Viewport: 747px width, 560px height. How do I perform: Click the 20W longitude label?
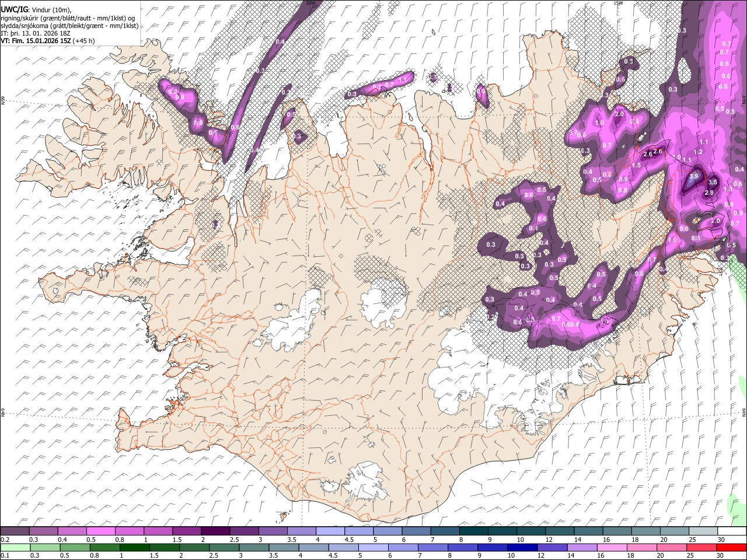coord(310,3)
